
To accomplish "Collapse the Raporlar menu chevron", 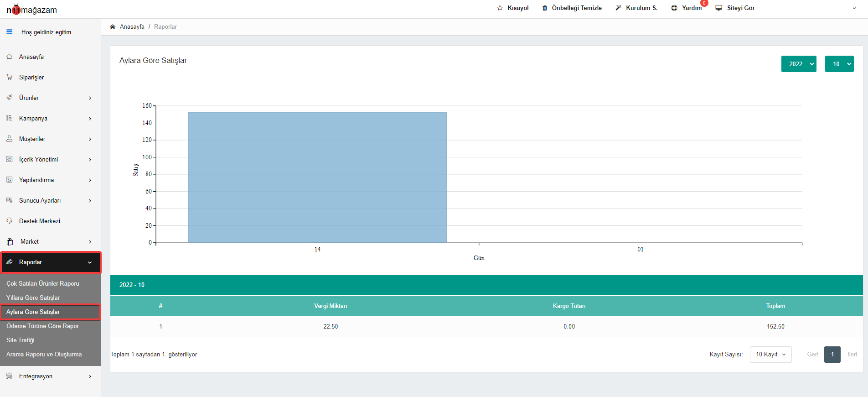I will coord(90,262).
